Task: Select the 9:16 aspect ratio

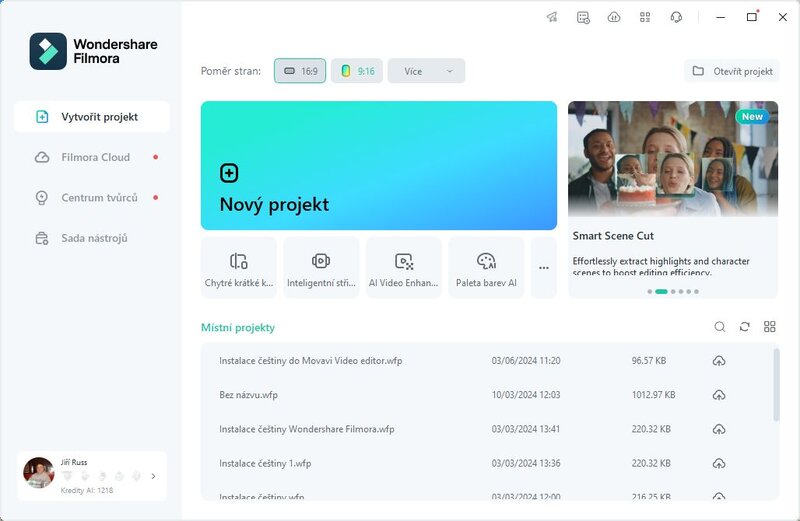Action: [x=357, y=71]
